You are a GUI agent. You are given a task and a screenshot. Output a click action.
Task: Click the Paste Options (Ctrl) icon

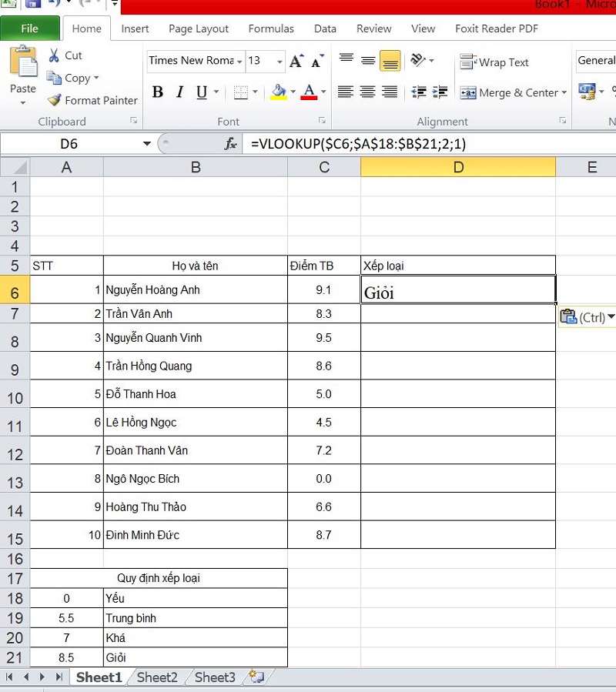click(568, 316)
